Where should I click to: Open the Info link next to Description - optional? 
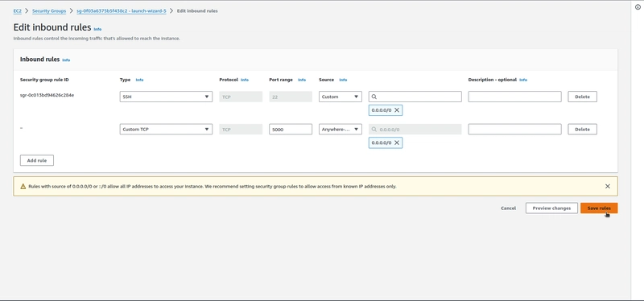coord(523,80)
